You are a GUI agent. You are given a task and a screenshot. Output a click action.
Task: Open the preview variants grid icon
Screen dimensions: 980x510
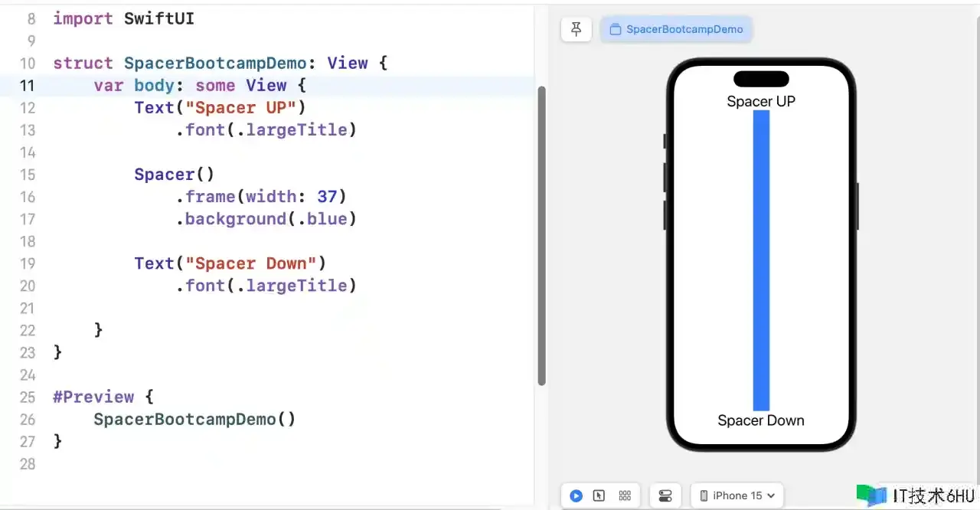coord(624,495)
